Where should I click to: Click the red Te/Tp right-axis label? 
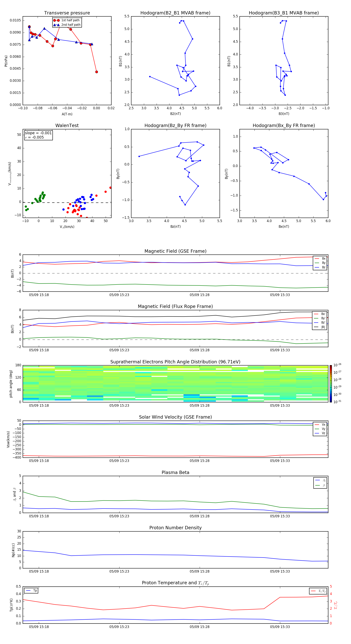coord(336,605)
